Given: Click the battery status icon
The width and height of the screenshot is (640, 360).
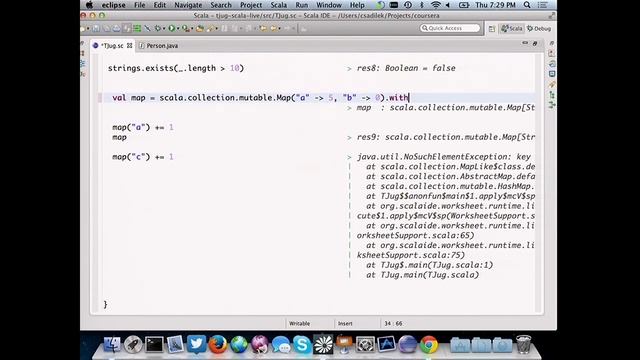Looking at the screenshot, I should click(464, 5).
